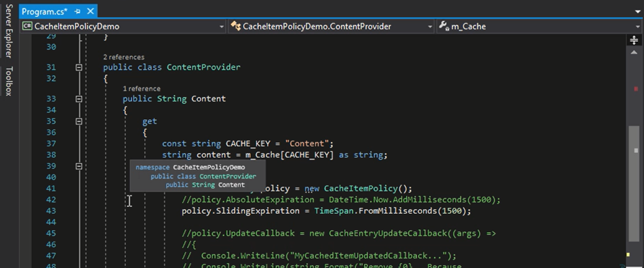Click line number 44 in the margin
The image size is (644, 268).
pos(51,222)
